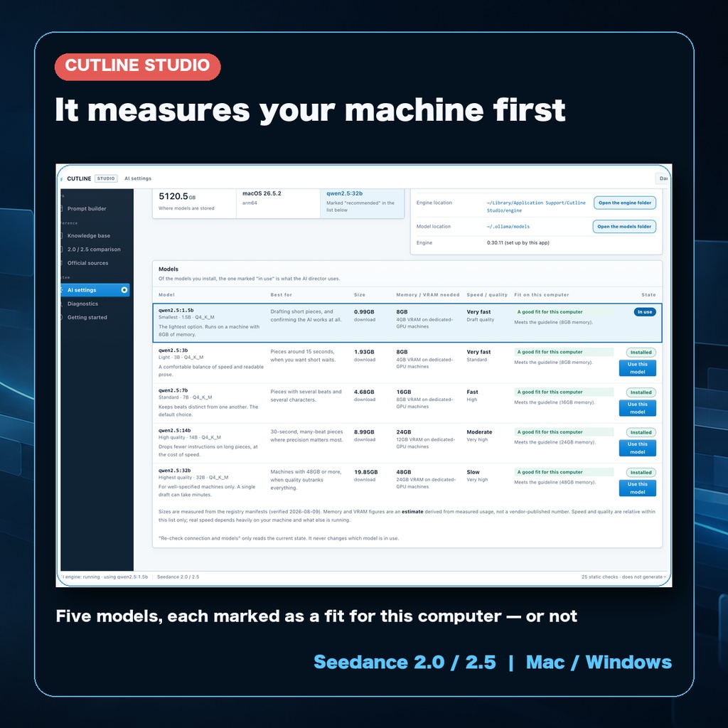This screenshot has height=728, width=728.
Task: Click the 1.93GB download size
Action: 364,352
